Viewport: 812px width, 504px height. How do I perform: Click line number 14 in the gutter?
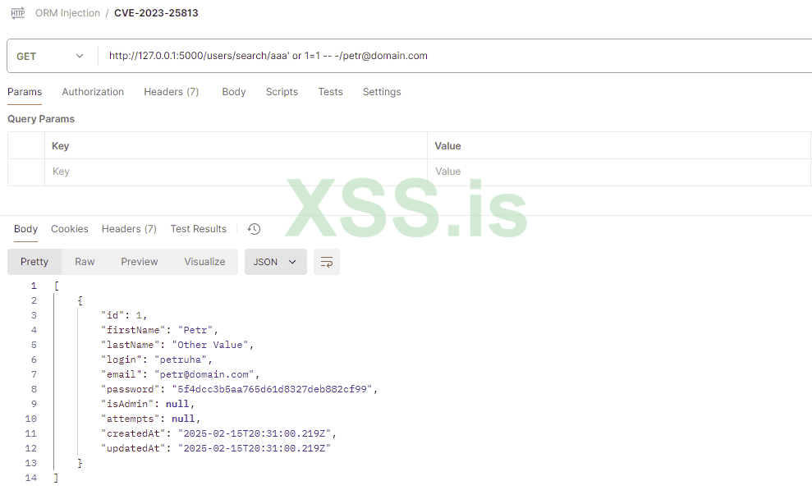[x=31, y=478]
